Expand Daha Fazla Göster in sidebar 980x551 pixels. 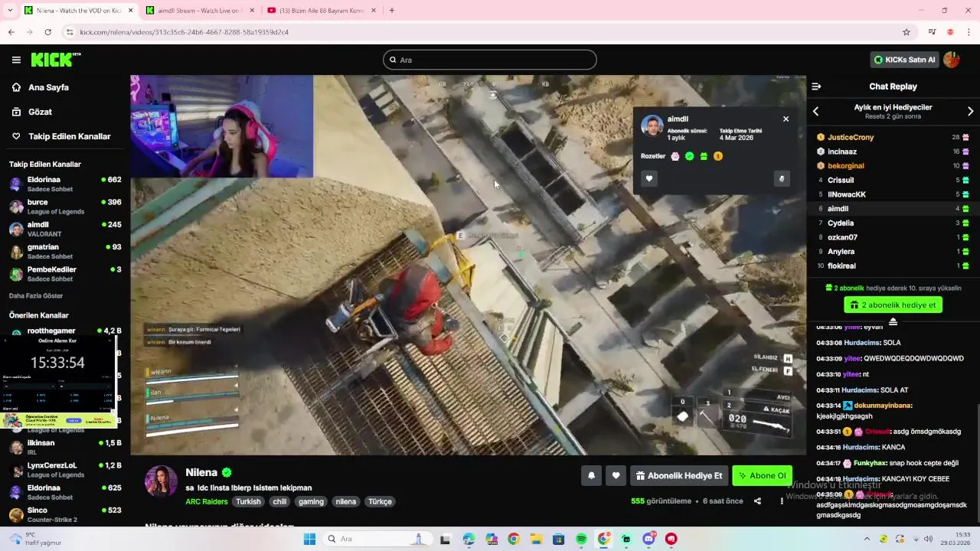click(x=36, y=295)
